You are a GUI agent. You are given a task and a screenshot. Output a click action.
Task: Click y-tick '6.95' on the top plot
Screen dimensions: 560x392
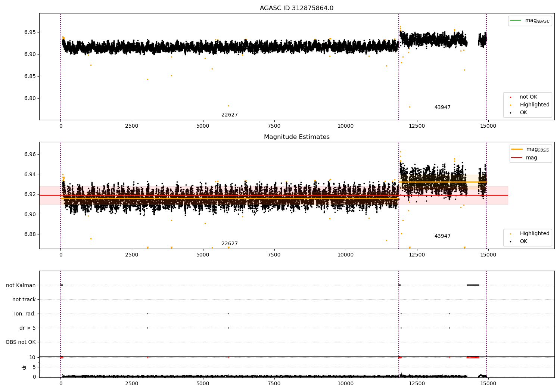(x=30, y=32)
